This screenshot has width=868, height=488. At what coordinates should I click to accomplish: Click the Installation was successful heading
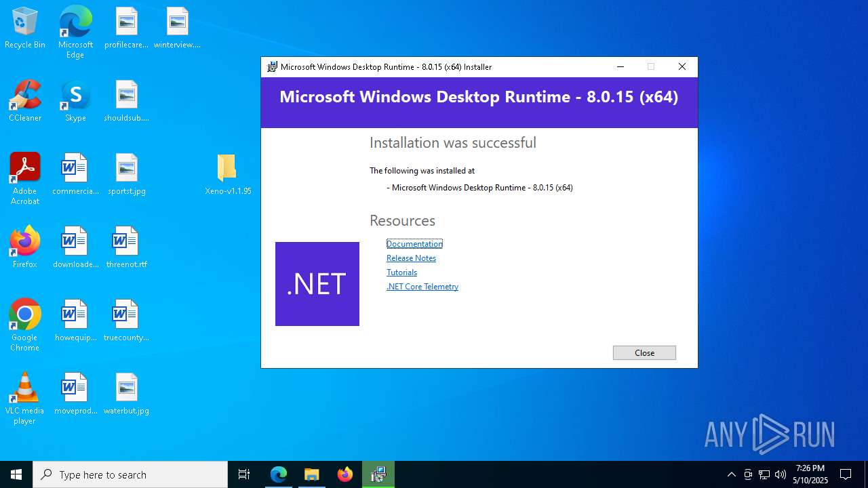point(453,143)
